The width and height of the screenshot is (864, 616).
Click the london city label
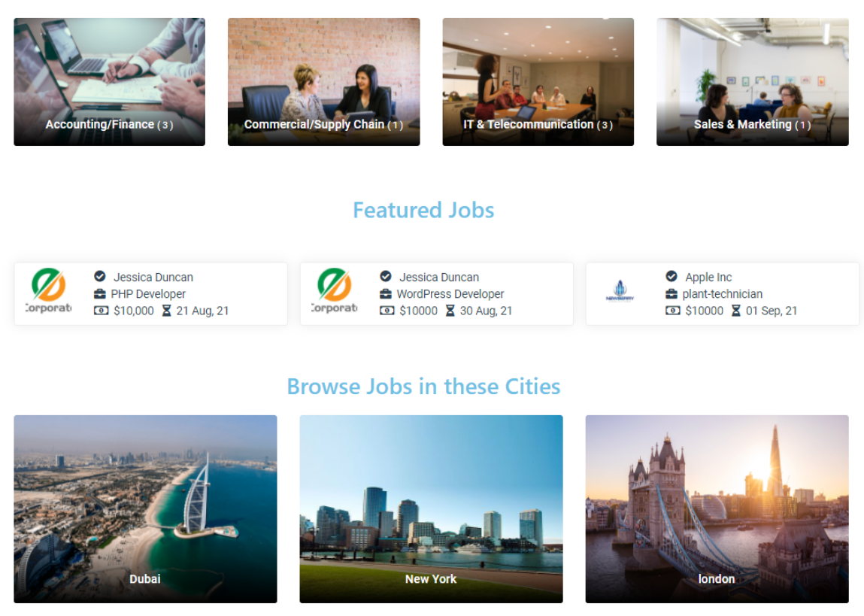pos(717,579)
